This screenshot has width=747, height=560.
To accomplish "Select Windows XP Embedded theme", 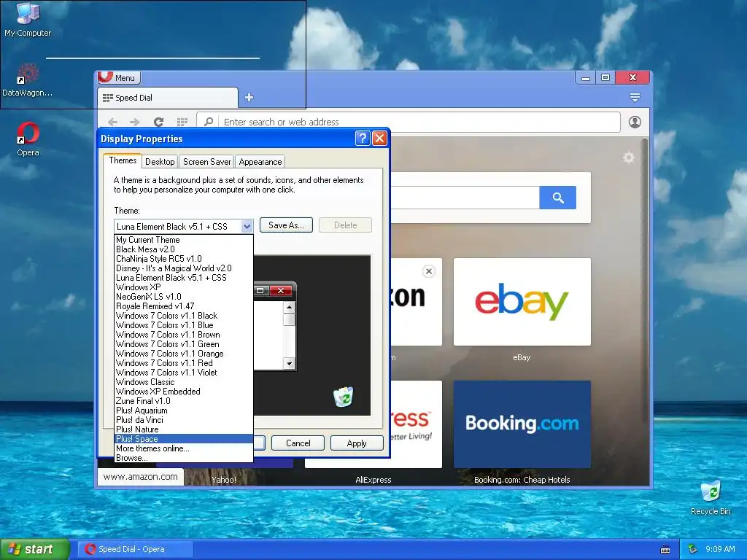I will (x=184, y=392).
